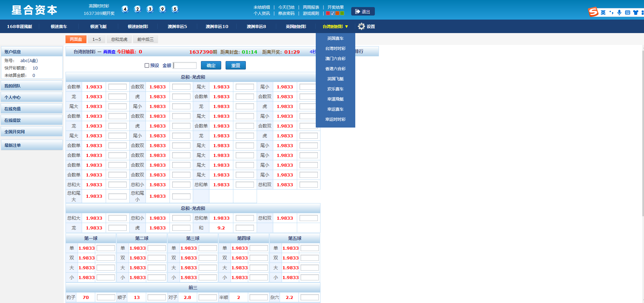Click the gear icon next to 设置
Screen dimensions: 644x303
361,26
